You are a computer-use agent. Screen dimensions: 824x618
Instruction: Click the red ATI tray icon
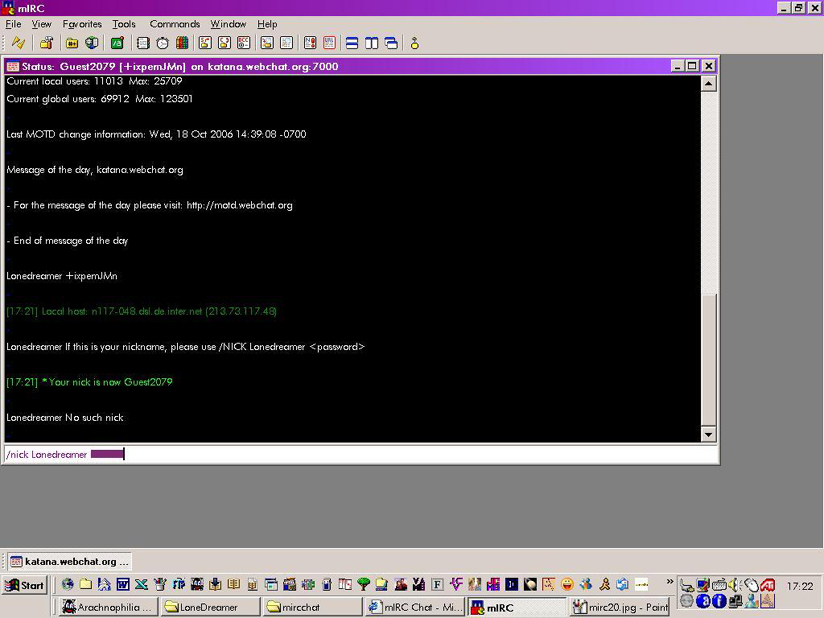[x=768, y=584]
